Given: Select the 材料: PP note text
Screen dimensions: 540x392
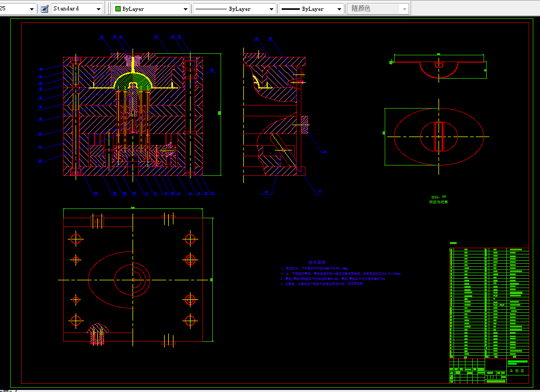Looking at the screenshot, I should (439, 198).
